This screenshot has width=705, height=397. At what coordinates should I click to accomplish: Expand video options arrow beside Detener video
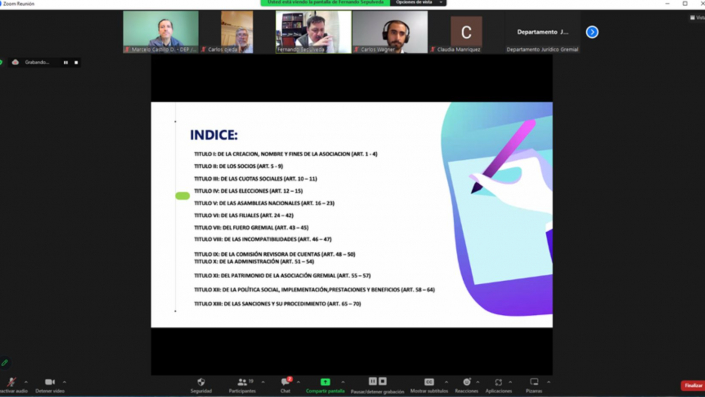(x=64, y=382)
